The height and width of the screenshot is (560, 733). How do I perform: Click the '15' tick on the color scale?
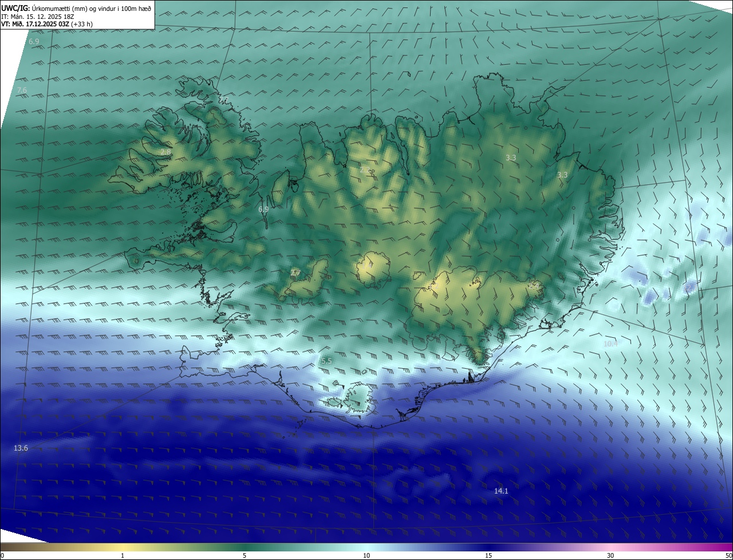(x=488, y=555)
